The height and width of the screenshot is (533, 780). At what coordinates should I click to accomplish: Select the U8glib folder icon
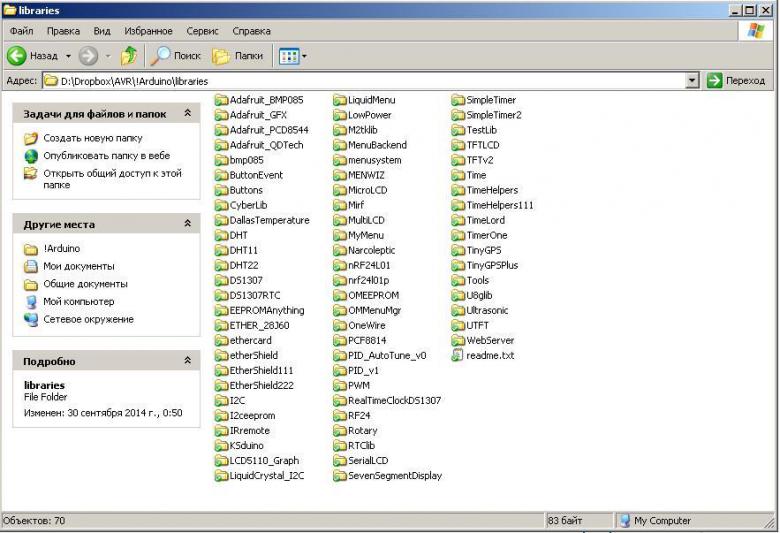[458, 296]
